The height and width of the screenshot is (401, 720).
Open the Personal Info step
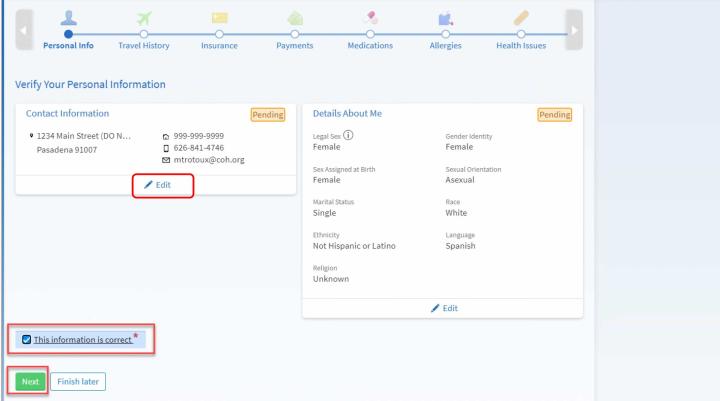coord(68,45)
